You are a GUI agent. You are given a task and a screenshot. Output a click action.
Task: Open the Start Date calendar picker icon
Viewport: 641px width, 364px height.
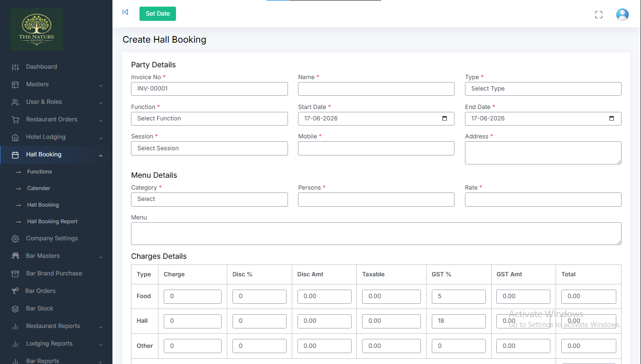tap(445, 118)
